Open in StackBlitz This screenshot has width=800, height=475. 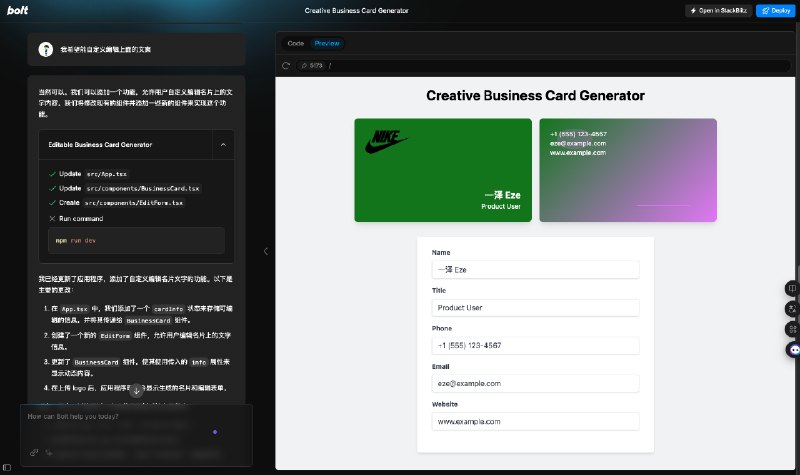point(718,10)
